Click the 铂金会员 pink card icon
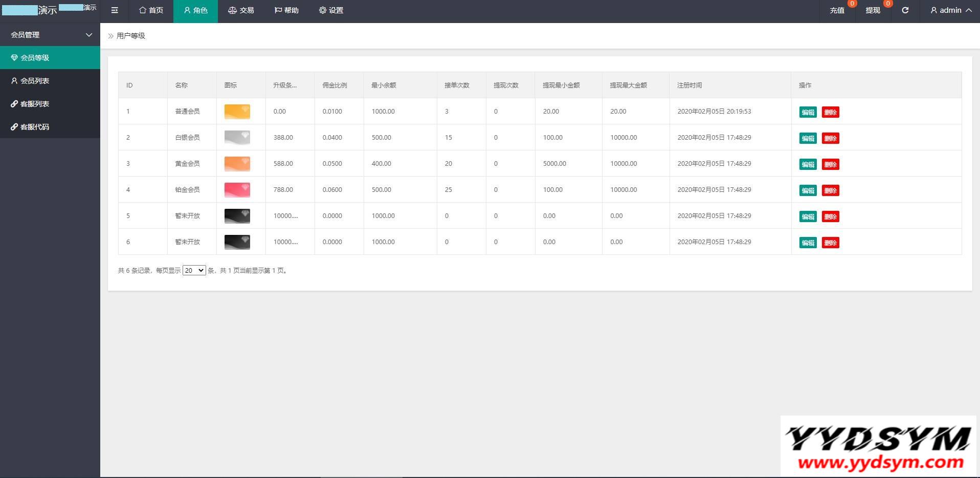Image resolution: width=980 pixels, height=478 pixels. [x=237, y=190]
